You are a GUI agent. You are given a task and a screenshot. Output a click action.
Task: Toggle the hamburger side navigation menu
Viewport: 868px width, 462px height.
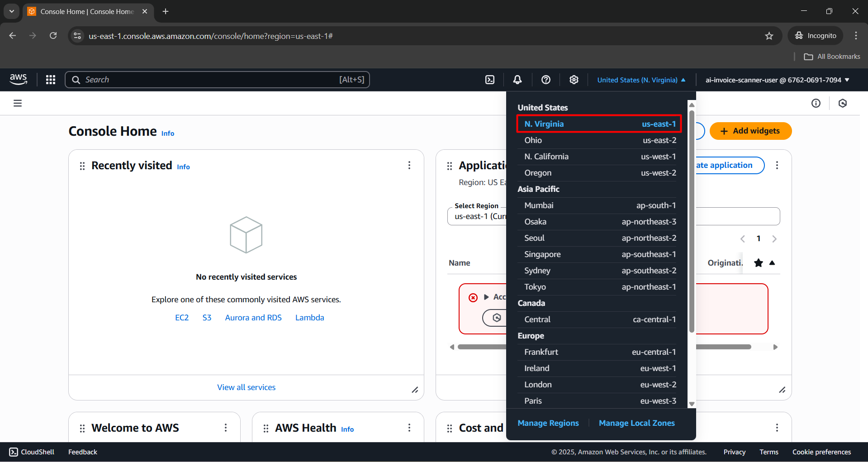pos(18,103)
